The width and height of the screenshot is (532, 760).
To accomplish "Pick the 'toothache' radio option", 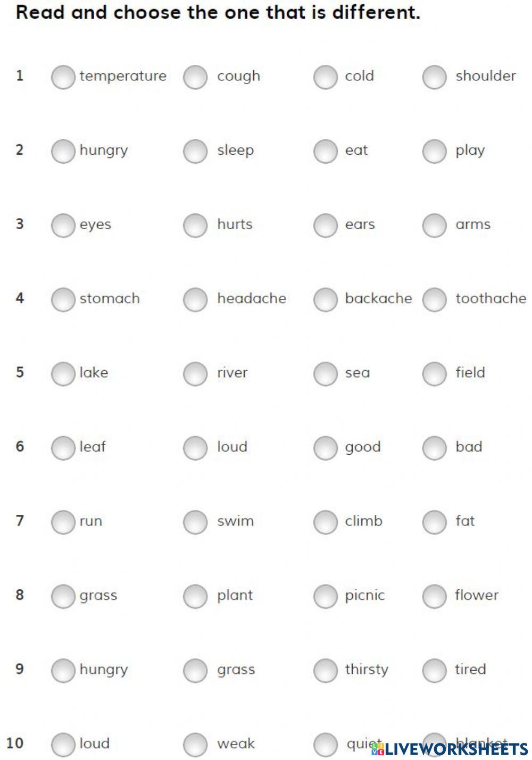I will [434, 299].
